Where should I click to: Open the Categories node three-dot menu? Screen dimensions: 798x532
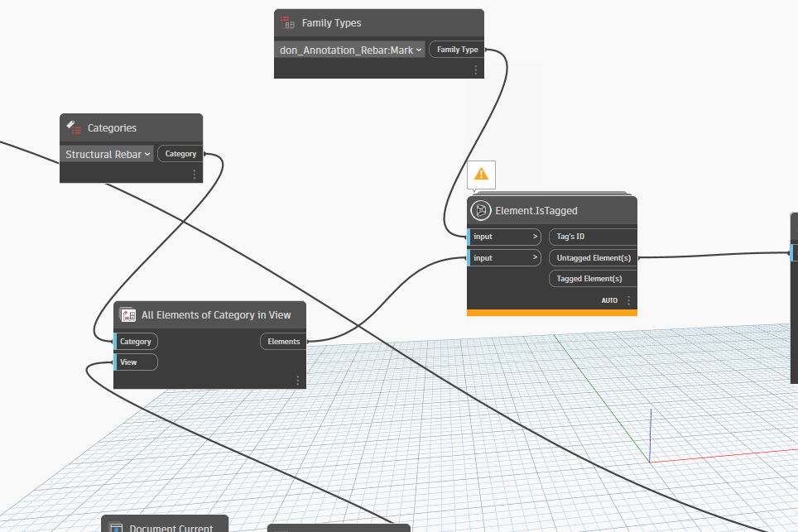tap(195, 175)
